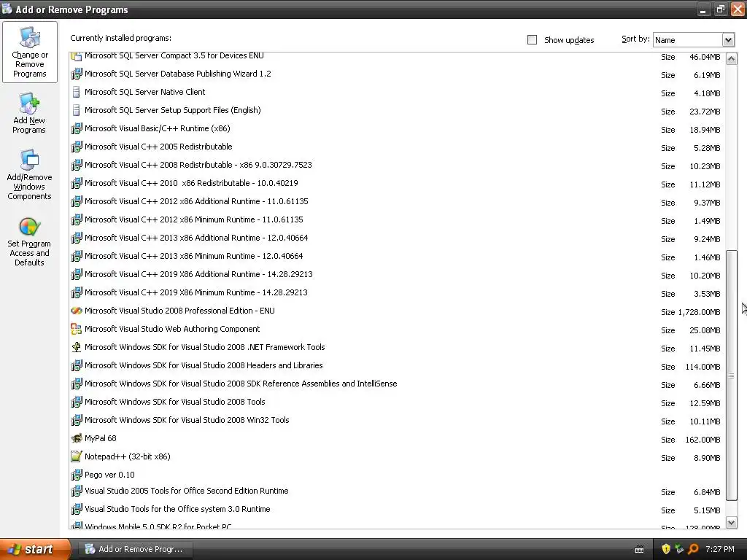Click the 8.90MB size of Notepad++
Image resolution: width=747 pixels, height=560 pixels.
(x=707, y=458)
